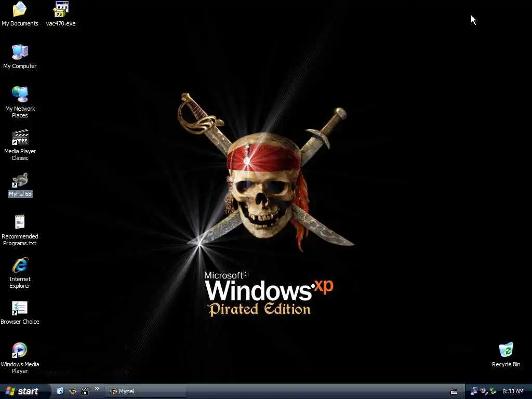Select My Network Places icon
532x399 pixels.
coord(20,95)
